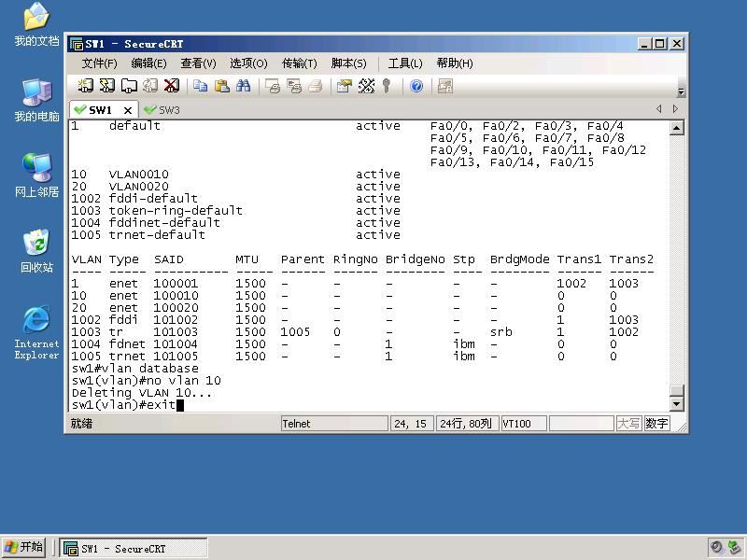Open the 文件(F) menu
The height and width of the screenshot is (560, 747).
pyautogui.click(x=99, y=63)
